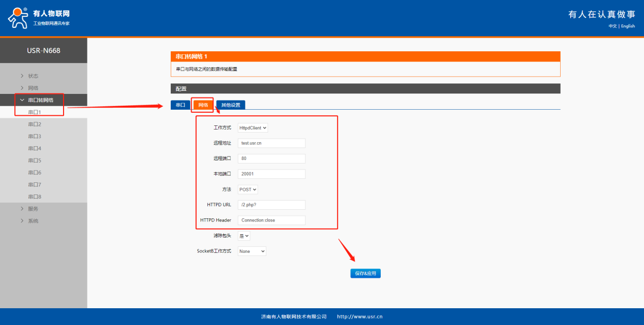
Task: Open the 方法 POST dropdown
Action: click(x=248, y=189)
